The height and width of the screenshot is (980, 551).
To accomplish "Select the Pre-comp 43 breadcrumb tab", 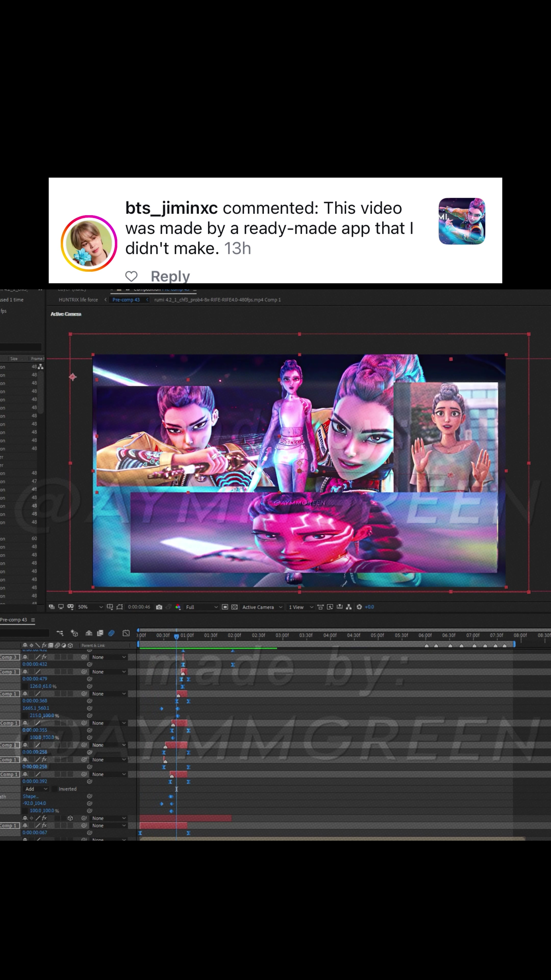I will pyautogui.click(x=126, y=300).
